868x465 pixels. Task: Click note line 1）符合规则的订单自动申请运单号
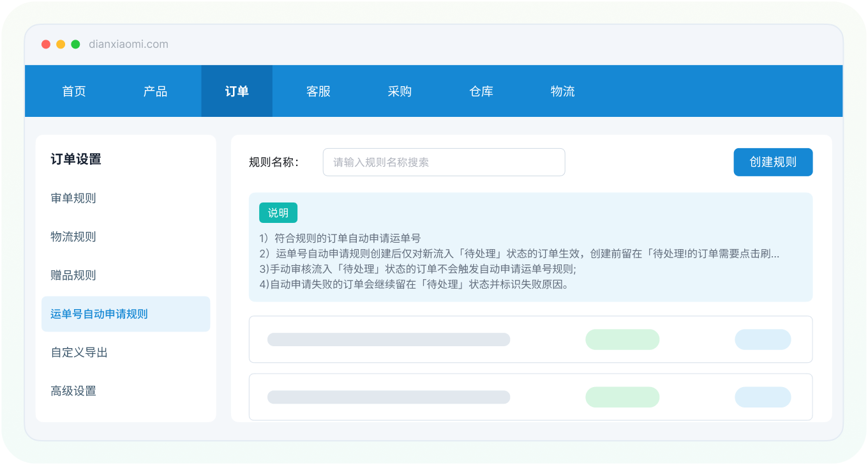(x=340, y=239)
